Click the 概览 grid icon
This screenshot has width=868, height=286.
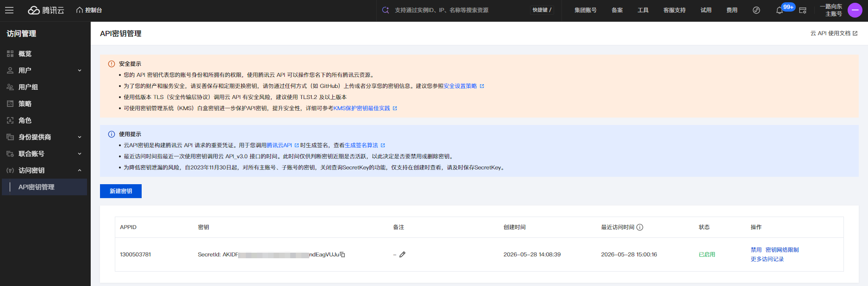10,54
